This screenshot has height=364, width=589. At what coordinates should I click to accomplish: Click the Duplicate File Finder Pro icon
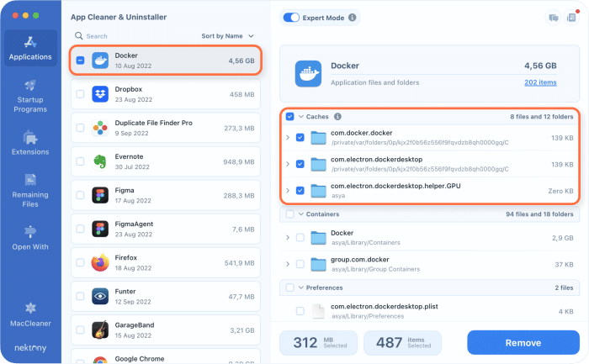(x=100, y=128)
